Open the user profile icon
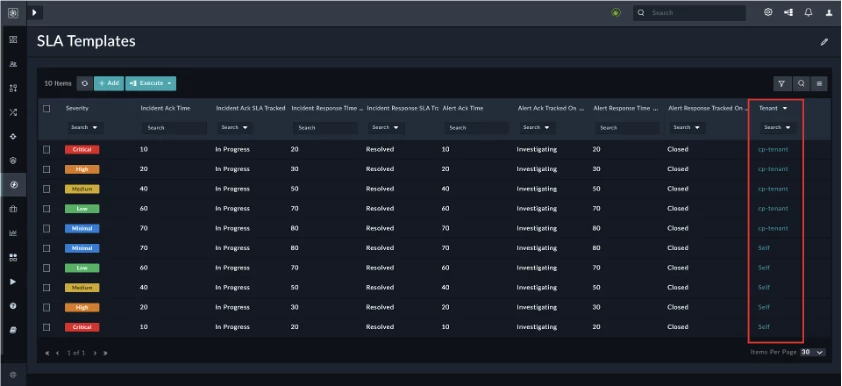This screenshot has width=842, height=386. tap(829, 13)
